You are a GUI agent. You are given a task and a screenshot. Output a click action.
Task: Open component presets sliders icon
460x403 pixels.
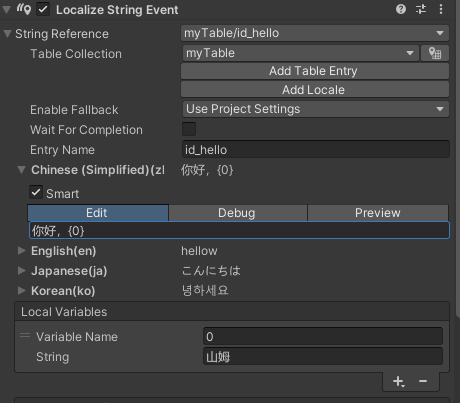[x=421, y=9]
